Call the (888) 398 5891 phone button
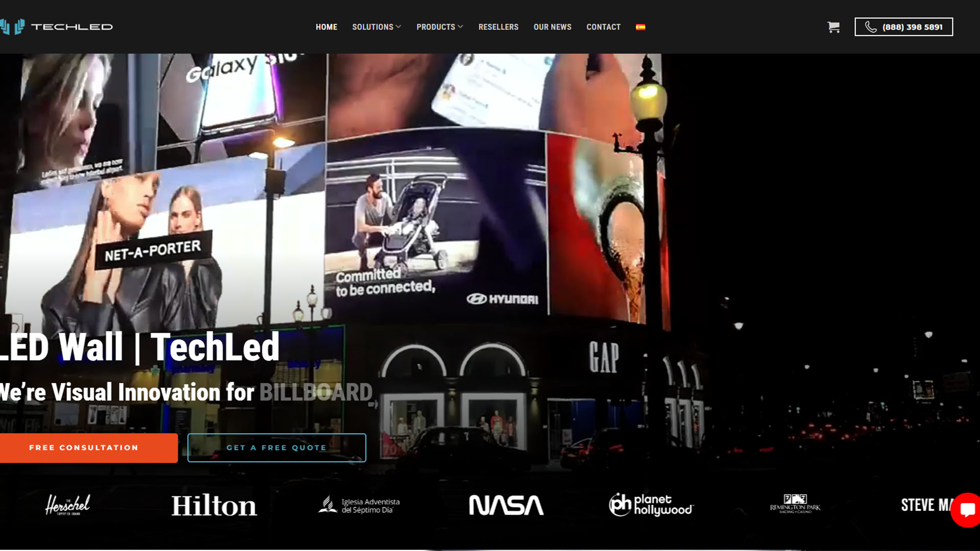 [903, 27]
